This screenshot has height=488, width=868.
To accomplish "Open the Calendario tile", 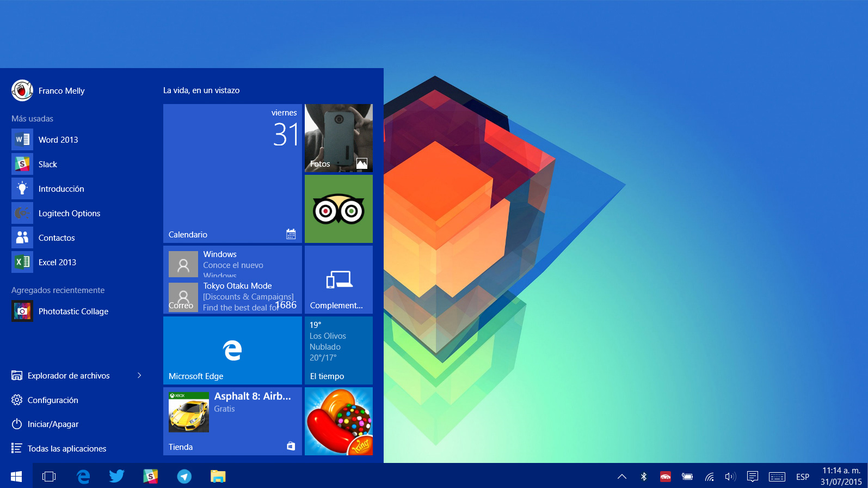I will (232, 173).
